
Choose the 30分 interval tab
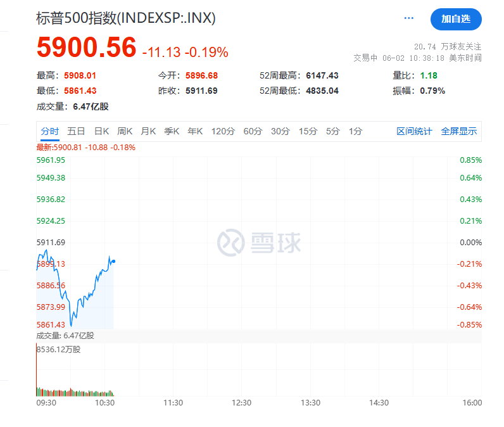pyautogui.click(x=280, y=131)
